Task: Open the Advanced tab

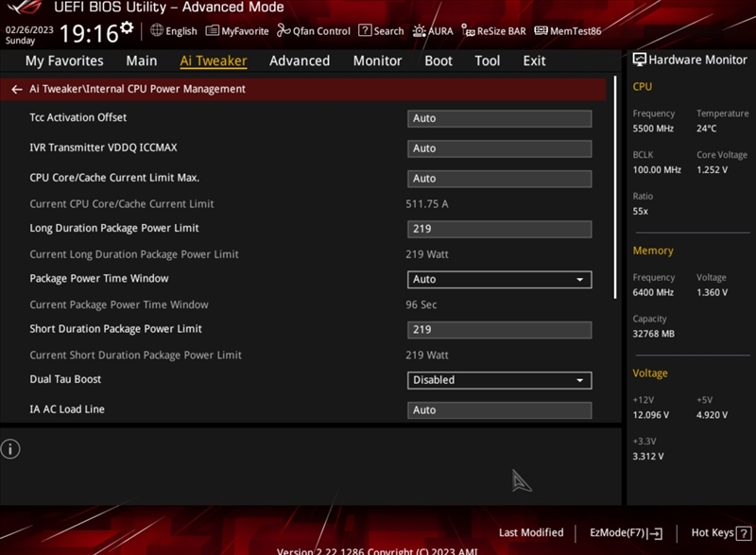Action: coord(300,61)
